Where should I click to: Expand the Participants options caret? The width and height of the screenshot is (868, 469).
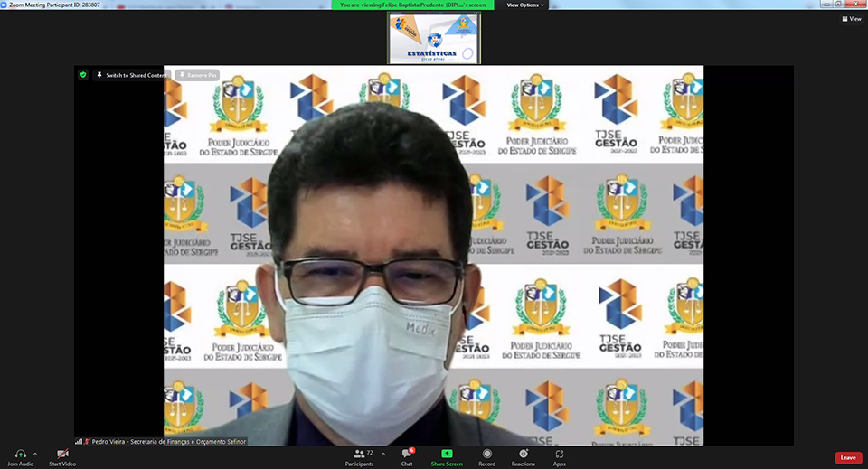(382, 454)
